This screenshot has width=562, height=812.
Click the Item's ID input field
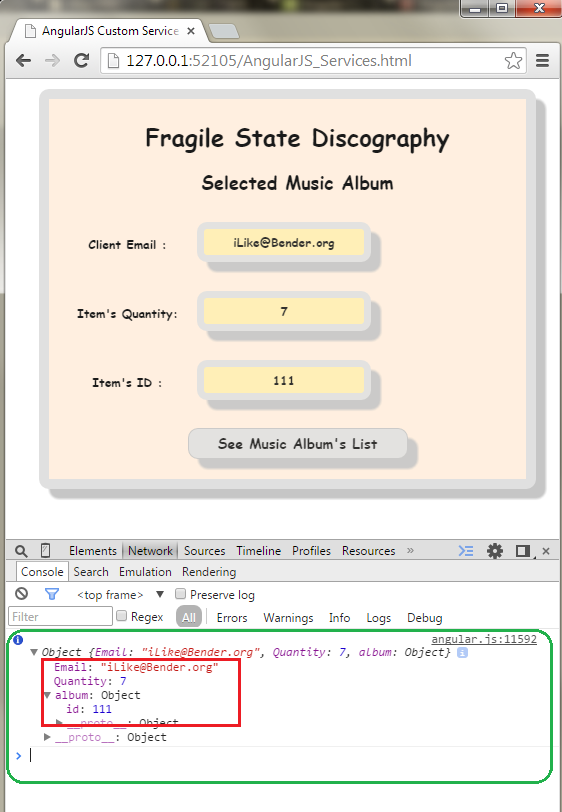[284, 381]
